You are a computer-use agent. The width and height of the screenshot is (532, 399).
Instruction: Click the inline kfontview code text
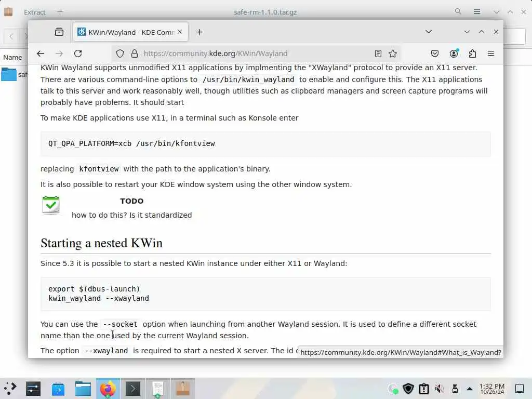point(99,169)
